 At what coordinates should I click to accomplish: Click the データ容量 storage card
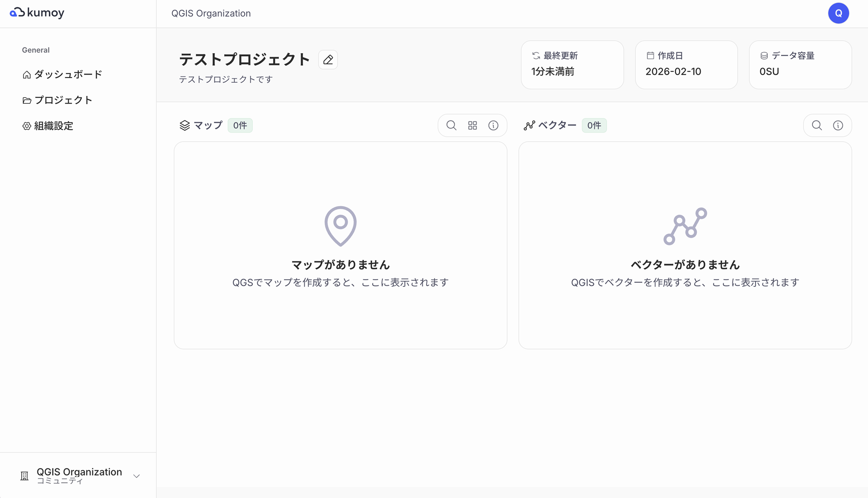[x=800, y=65]
